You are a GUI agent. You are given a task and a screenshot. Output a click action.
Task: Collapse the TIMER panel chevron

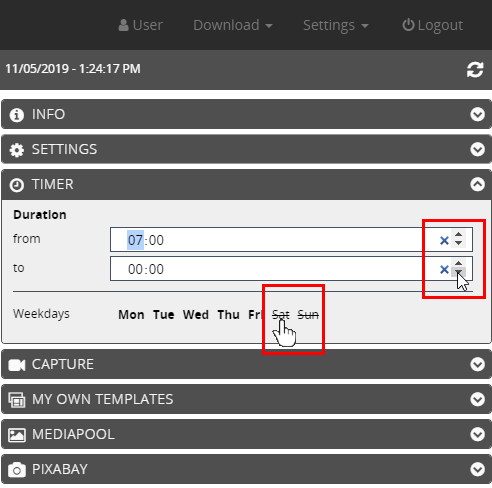[477, 184]
